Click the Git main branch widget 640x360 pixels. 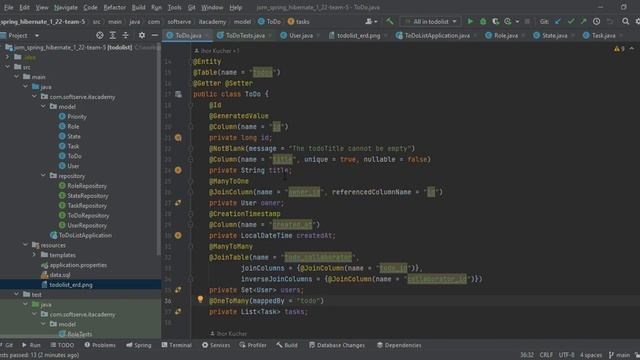point(619,355)
